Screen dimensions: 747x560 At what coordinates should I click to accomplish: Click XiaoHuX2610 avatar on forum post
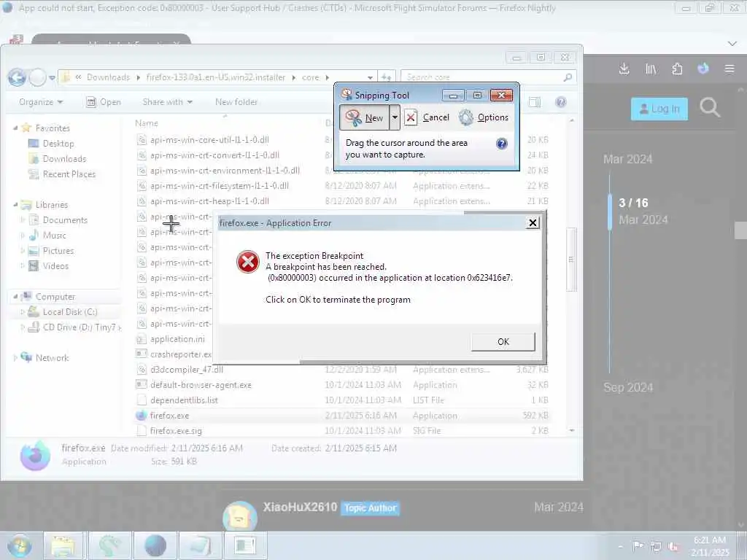(239, 517)
